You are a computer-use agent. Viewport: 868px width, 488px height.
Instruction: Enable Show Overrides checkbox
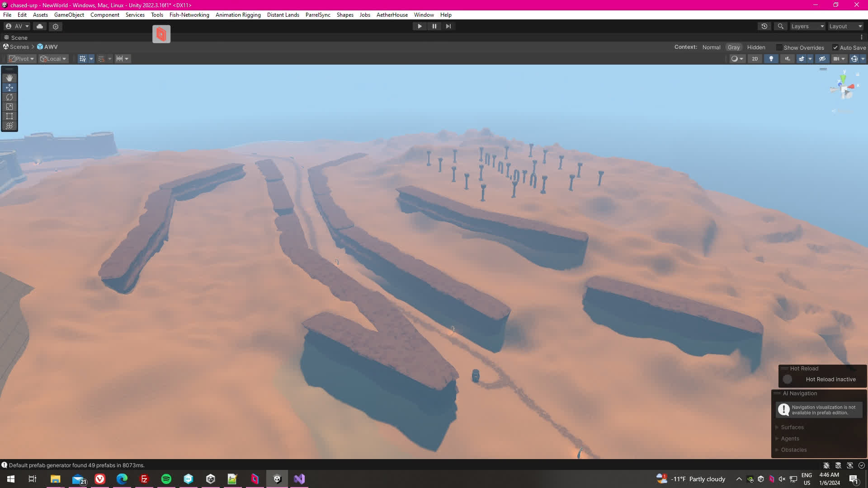click(x=779, y=47)
